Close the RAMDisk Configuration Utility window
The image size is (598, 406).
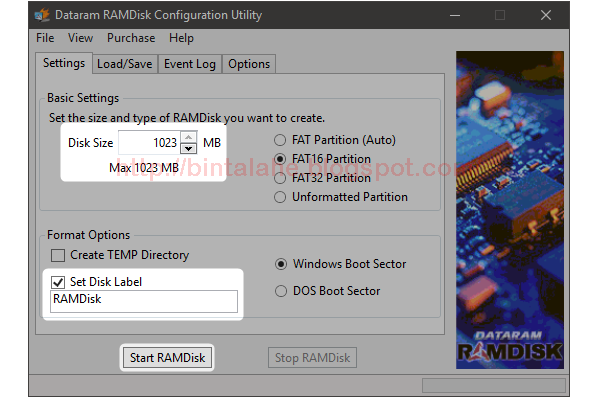(x=546, y=15)
